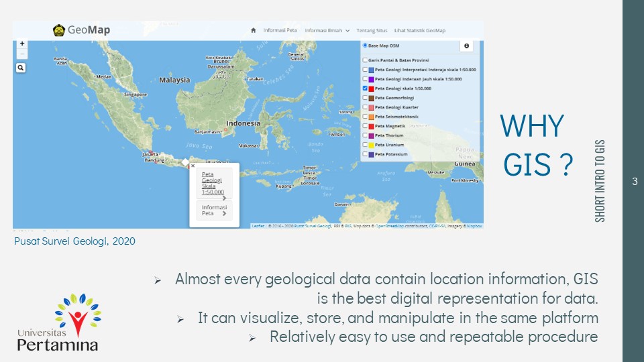Check Peta Geologi Interpretasi Inderaja layer
This screenshot has height=362, width=644.
pos(365,70)
